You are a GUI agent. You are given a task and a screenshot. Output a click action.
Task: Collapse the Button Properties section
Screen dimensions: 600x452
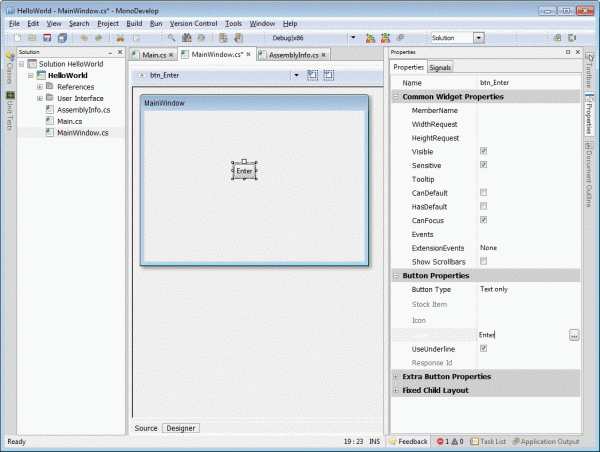pyautogui.click(x=396, y=276)
